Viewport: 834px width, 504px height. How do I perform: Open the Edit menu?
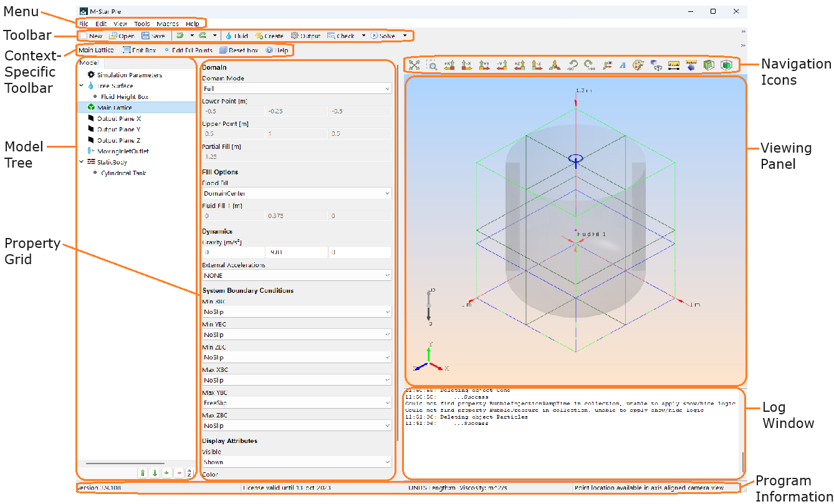coord(101,24)
